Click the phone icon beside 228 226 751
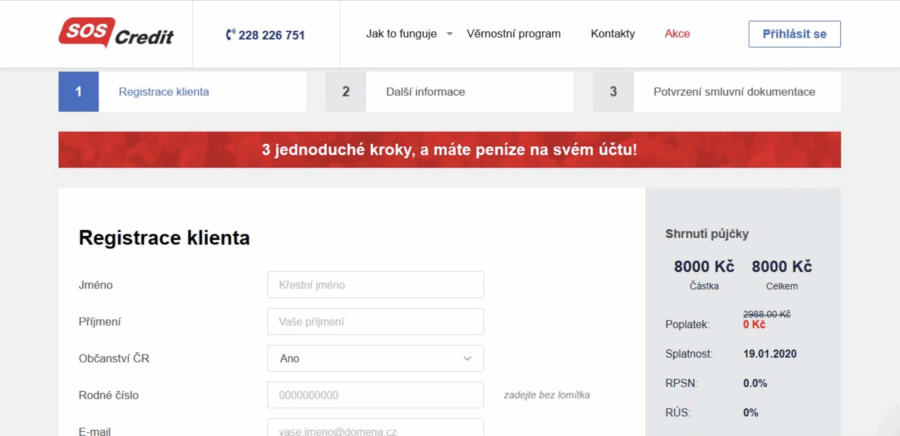The height and width of the screenshot is (436, 900). point(231,35)
